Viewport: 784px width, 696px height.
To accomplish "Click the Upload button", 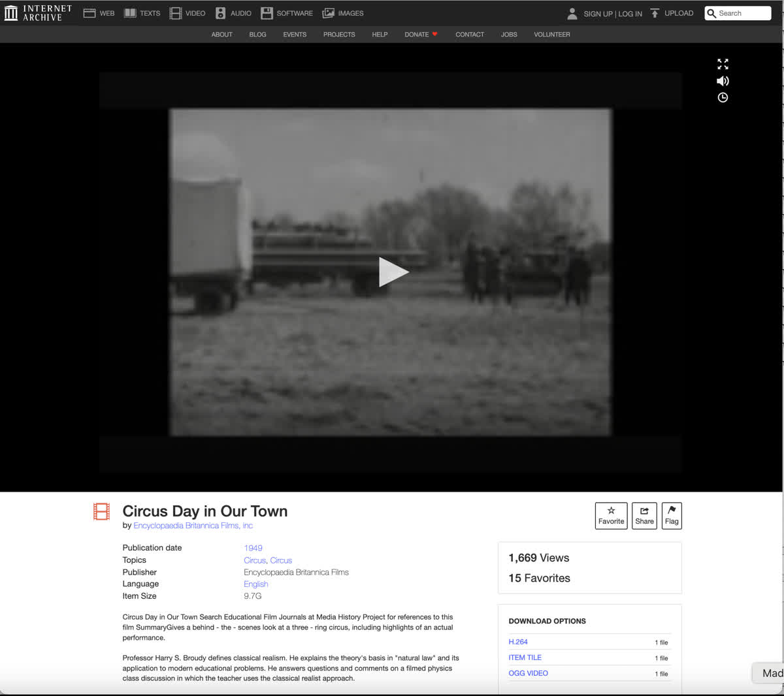I will (x=672, y=13).
